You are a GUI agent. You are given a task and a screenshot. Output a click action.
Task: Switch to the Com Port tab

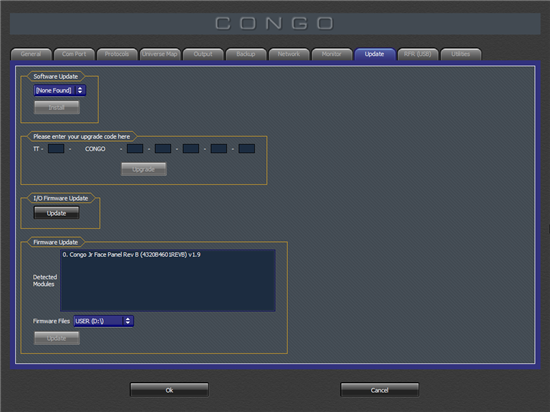pos(74,54)
